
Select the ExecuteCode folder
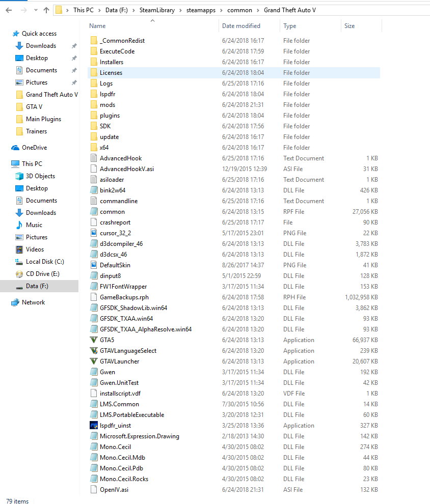[117, 51]
